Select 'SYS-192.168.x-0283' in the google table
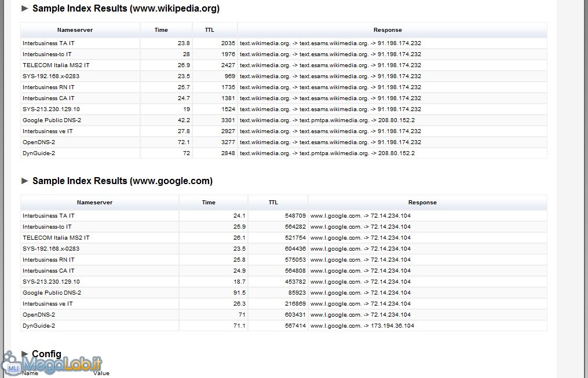This screenshot has width=588, height=378. click(x=51, y=249)
